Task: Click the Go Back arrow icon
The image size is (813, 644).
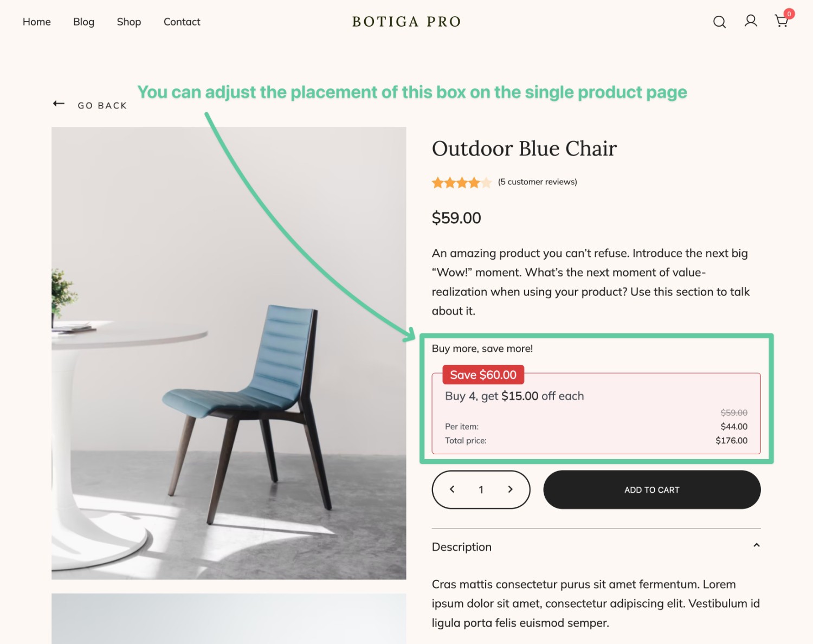Action: (x=59, y=104)
